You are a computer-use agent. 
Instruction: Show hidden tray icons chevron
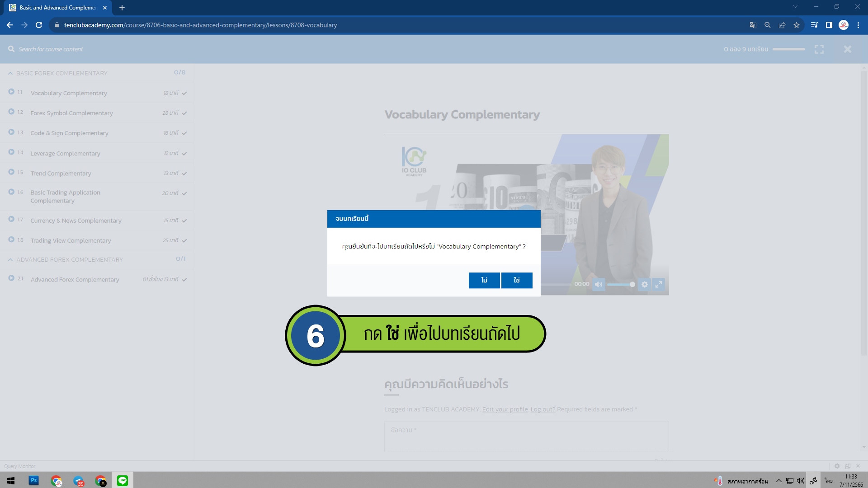(779, 481)
